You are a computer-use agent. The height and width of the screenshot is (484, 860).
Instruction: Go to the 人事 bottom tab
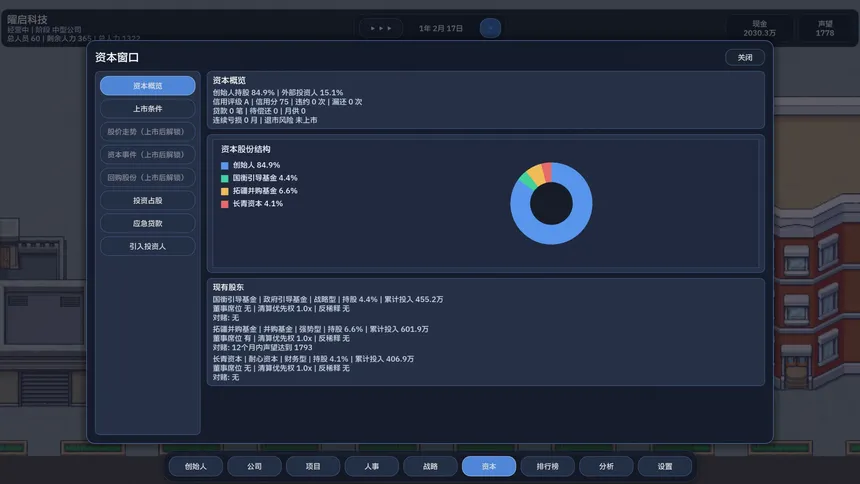(371, 466)
